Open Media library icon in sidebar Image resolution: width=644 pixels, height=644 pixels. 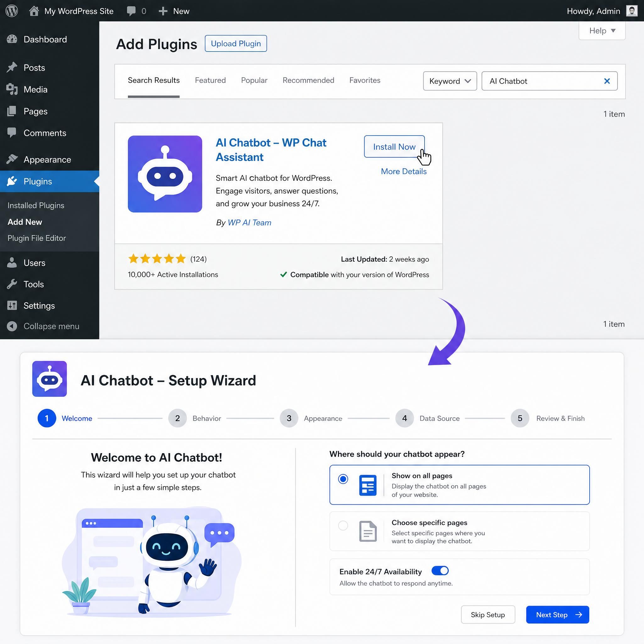click(x=12, y=89)
